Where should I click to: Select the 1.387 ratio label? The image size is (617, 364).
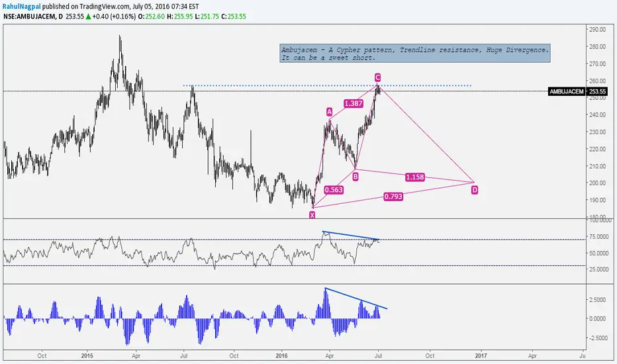(353, 103)
